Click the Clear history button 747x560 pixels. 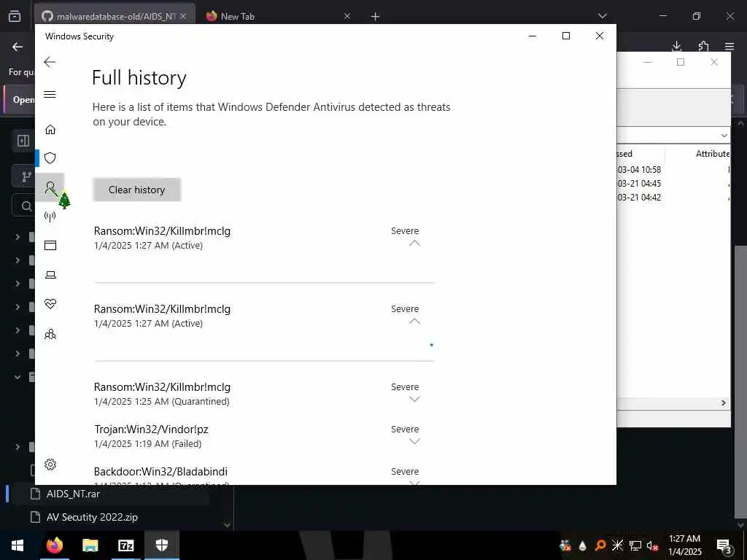pos(136,190)
